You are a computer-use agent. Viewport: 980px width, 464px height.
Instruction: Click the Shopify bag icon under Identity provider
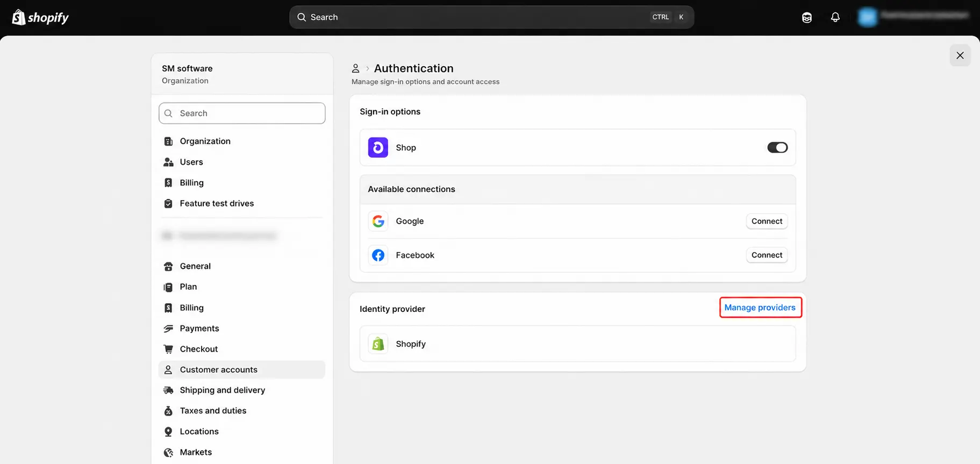point(378,344)
